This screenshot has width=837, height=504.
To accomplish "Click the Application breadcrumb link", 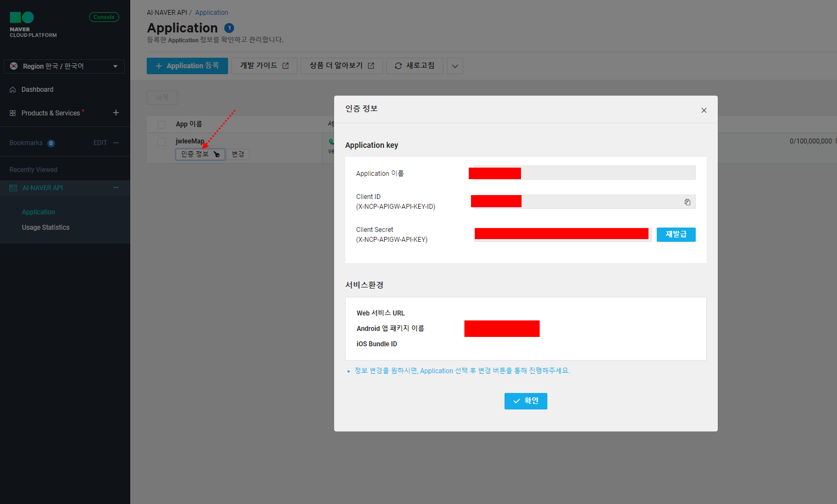I will click(212, 13).
